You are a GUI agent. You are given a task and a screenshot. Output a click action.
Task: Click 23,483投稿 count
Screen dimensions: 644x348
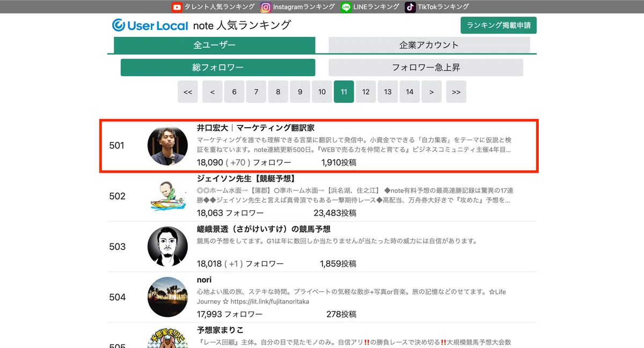(x=335, y=213)
